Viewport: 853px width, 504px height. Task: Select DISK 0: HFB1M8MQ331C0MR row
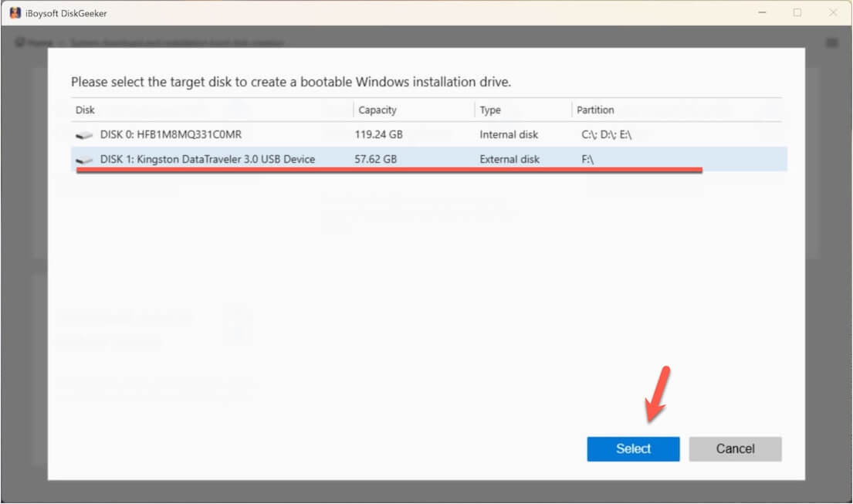(428, 134)
